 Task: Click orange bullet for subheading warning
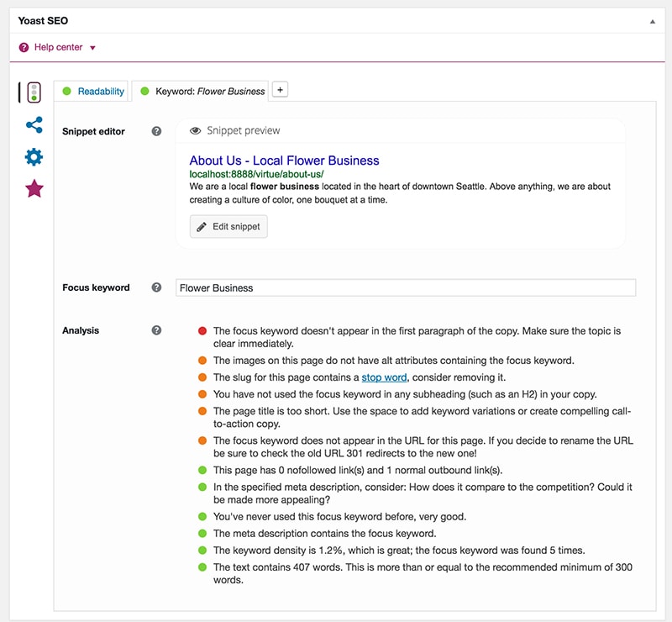point(202,393)
